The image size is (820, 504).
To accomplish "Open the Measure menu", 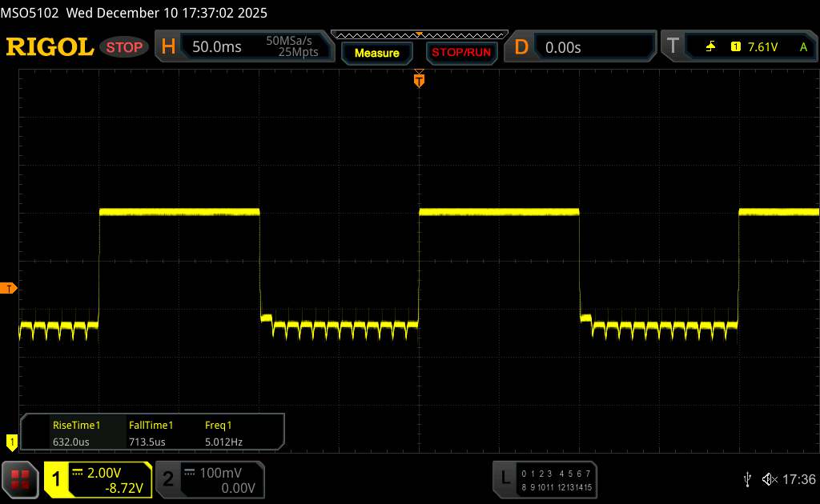I will click(x=376, y=53).
